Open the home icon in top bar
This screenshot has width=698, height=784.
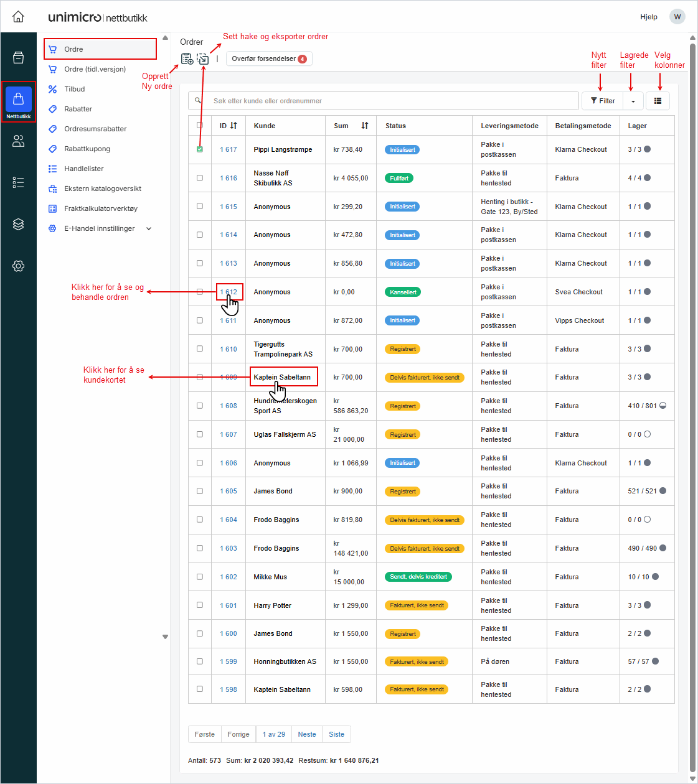(19, 17)
